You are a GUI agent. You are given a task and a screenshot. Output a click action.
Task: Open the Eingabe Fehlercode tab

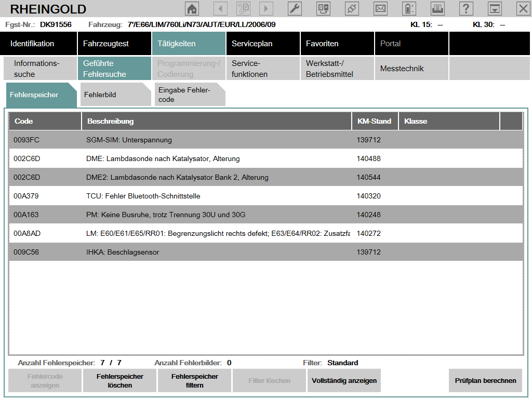click(x=190, y=95)
